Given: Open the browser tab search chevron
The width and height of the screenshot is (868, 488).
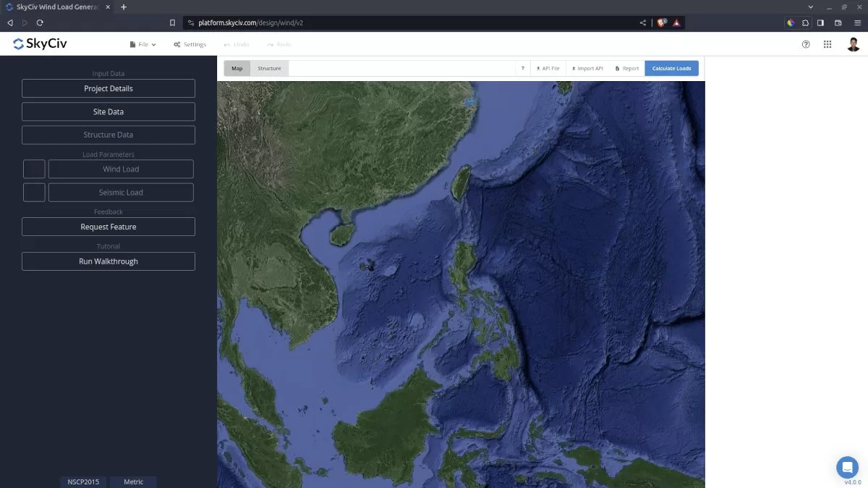Looking at the screenshot, I should [x=810, y=7].
